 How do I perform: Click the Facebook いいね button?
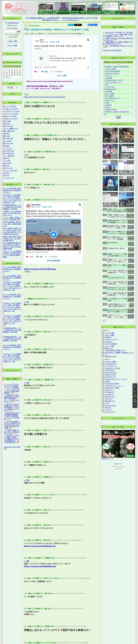point(92,25)
